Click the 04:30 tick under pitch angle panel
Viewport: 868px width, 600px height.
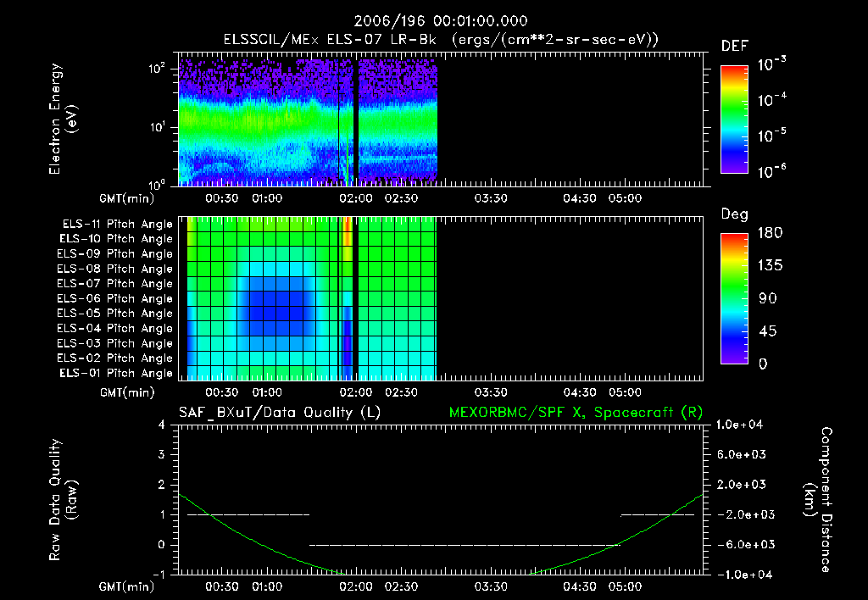click(x=580, y=392)
